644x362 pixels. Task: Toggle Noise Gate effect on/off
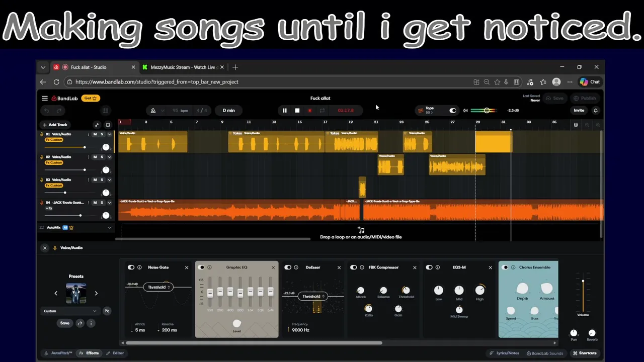click(131, 267)
